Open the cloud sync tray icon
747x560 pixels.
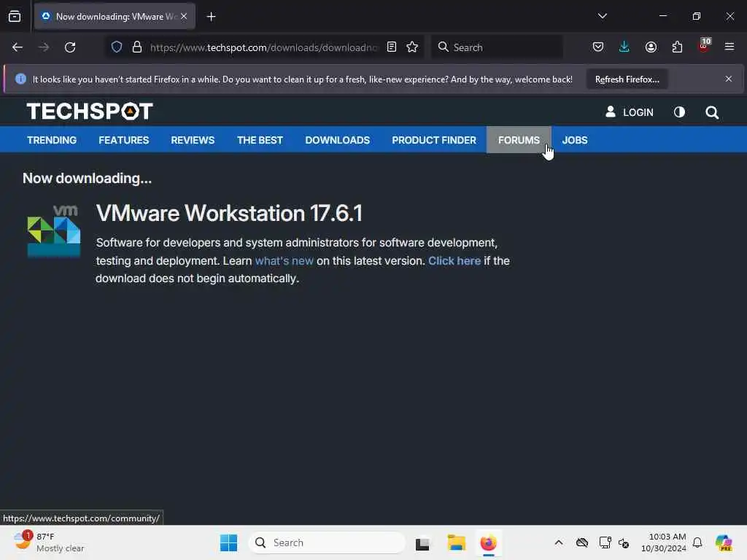click(581, 542)
